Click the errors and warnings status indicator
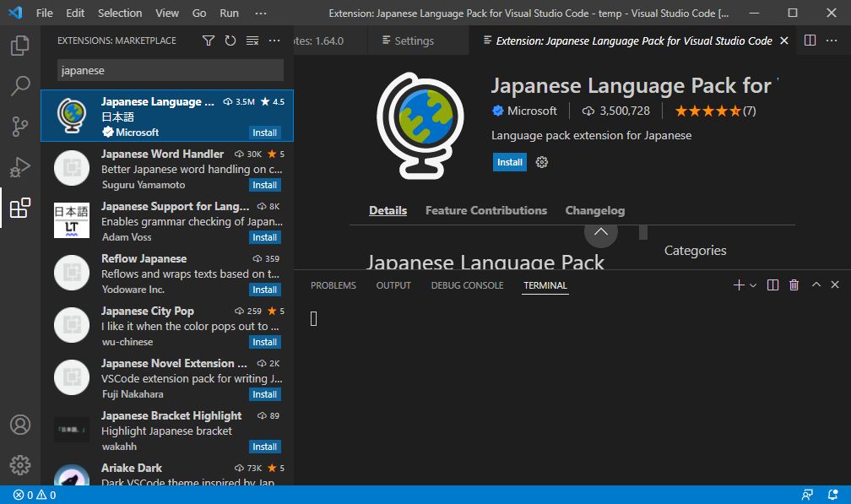The width and height of the screenshot is (851, 504). (35, 495)
